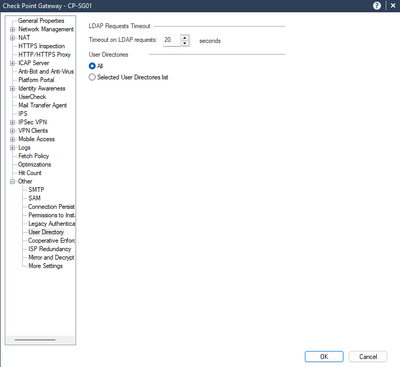The width and height of the screenshot is (400, 367).
Task: Open the help question mark icon
Action: tap(377, 6)
